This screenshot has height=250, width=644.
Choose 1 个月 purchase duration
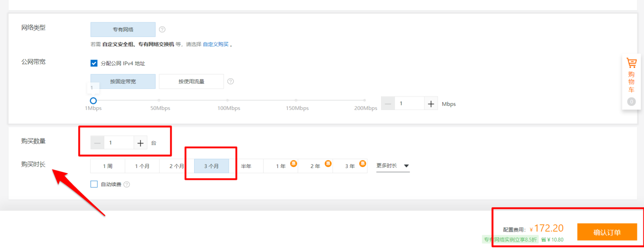coord(142,166)
